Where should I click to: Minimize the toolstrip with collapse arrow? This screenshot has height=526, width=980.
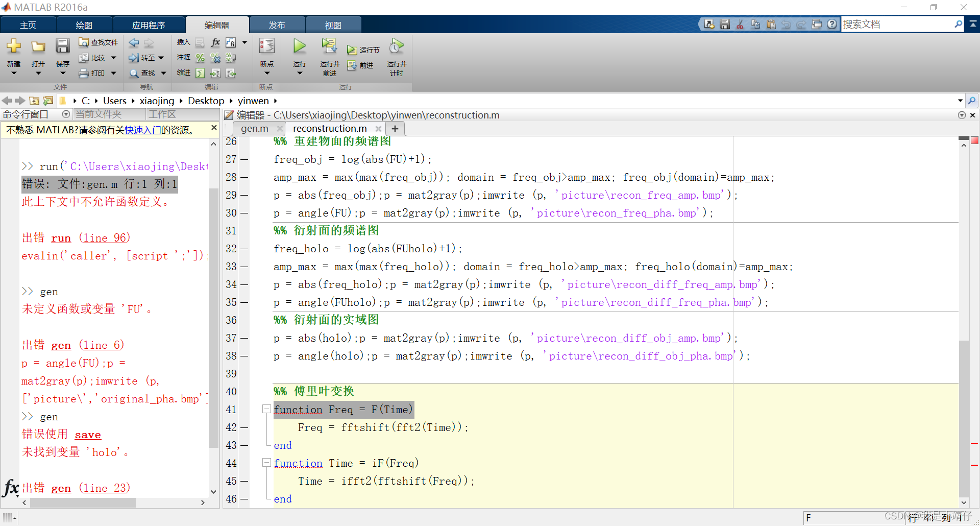973,24
